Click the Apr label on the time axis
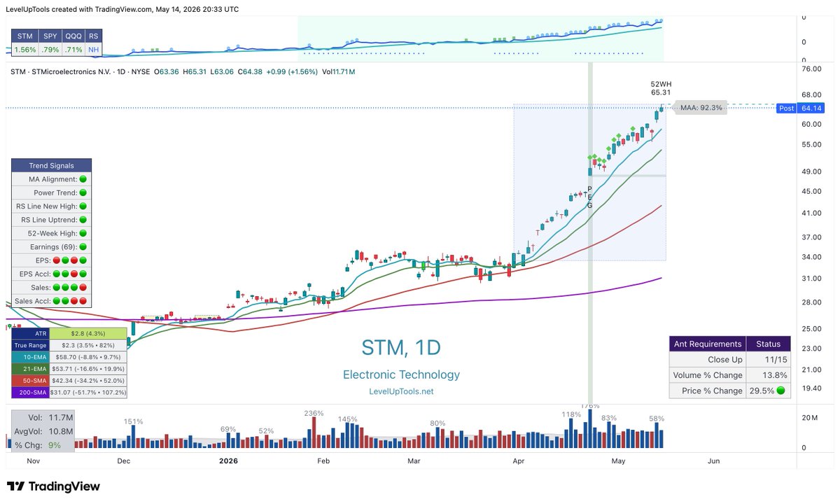Image resolution: width=840 pixels, height=504 pixels. (x=519, y=461)
